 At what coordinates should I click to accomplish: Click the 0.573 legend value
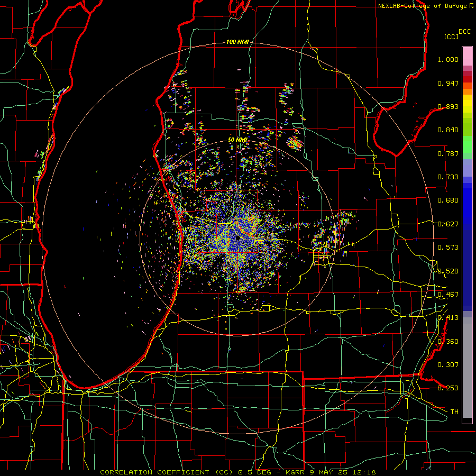point(448,248)
